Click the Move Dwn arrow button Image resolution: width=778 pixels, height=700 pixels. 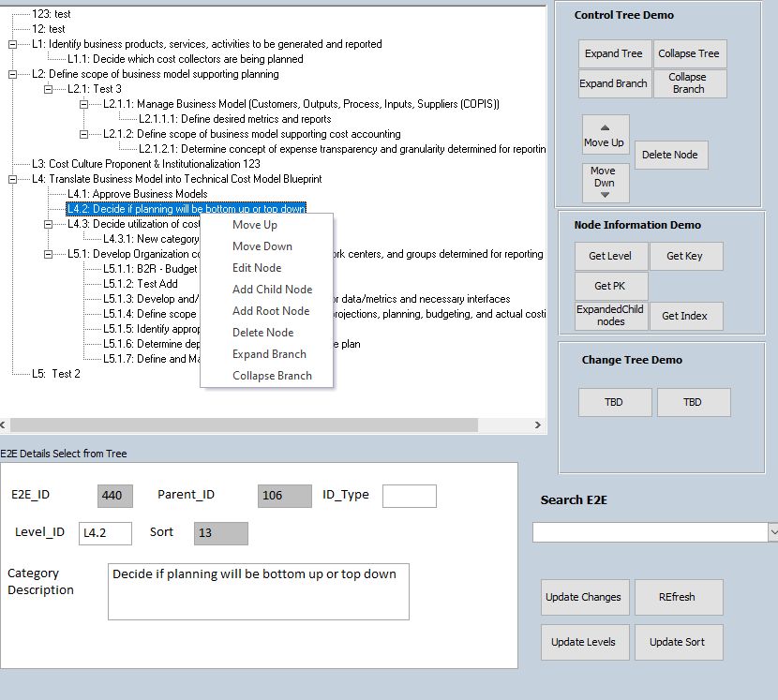[606, 183]
